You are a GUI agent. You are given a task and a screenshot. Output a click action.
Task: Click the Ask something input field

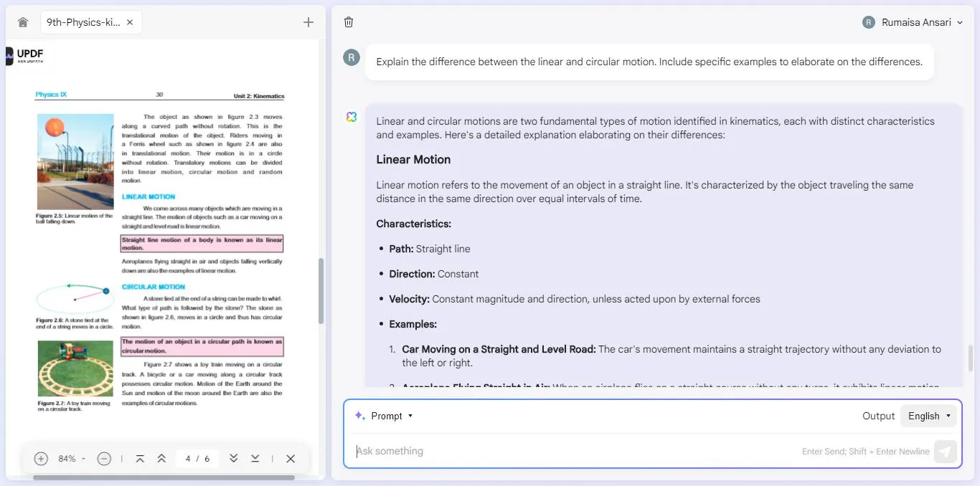[x=574, y=451]
